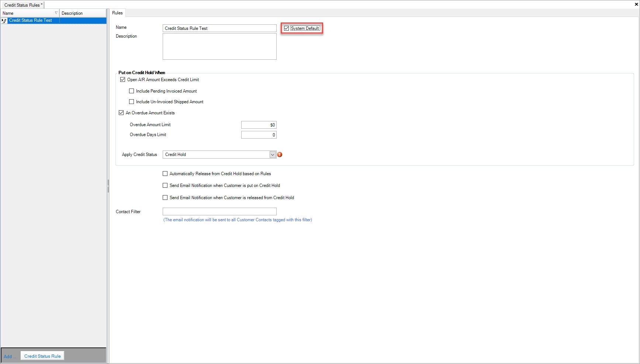This screenshot has height=364, width=640.
Task: Click the Contact Filter input field
Action: 219,211
